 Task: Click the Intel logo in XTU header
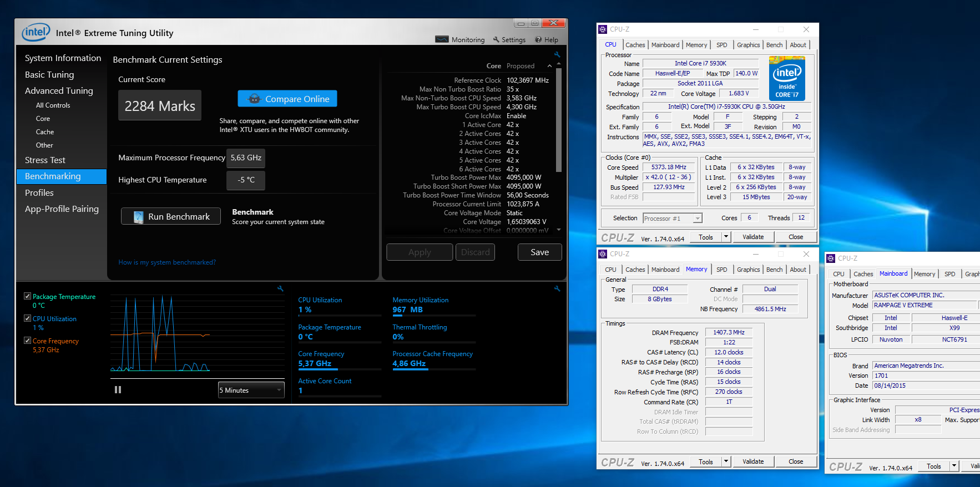(36, 33)
